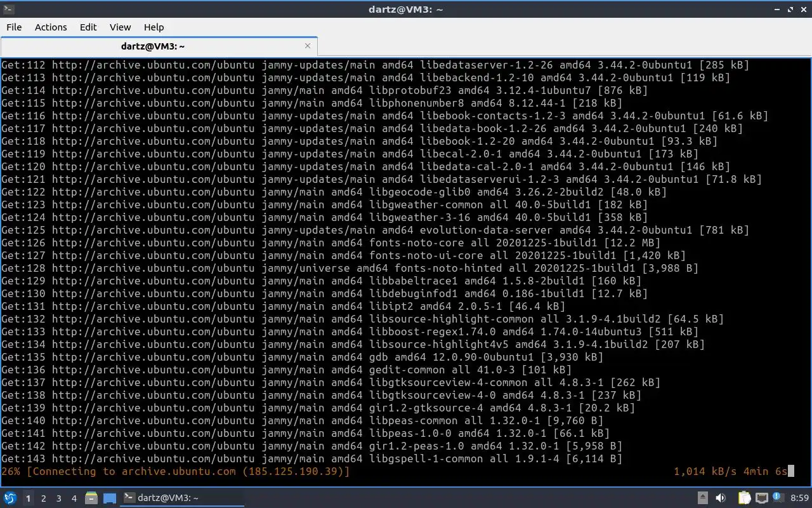This screenshot has width=812, height=508.
Task: Open the View menu
Action: (120, 27)
